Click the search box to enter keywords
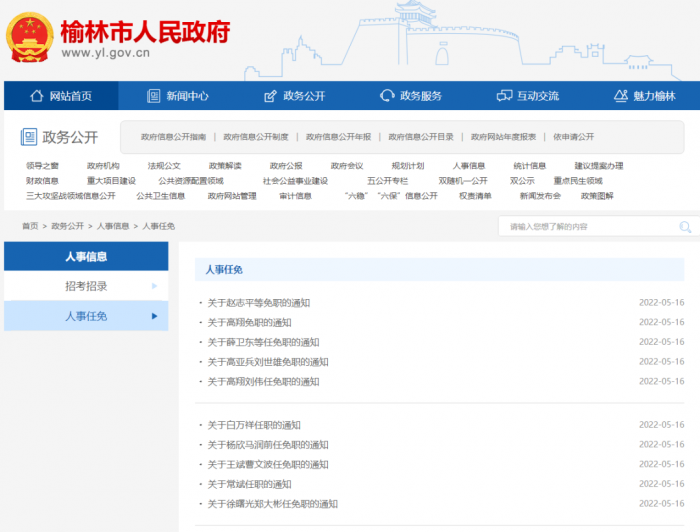 pyautogui.click(x=585, y=227)
